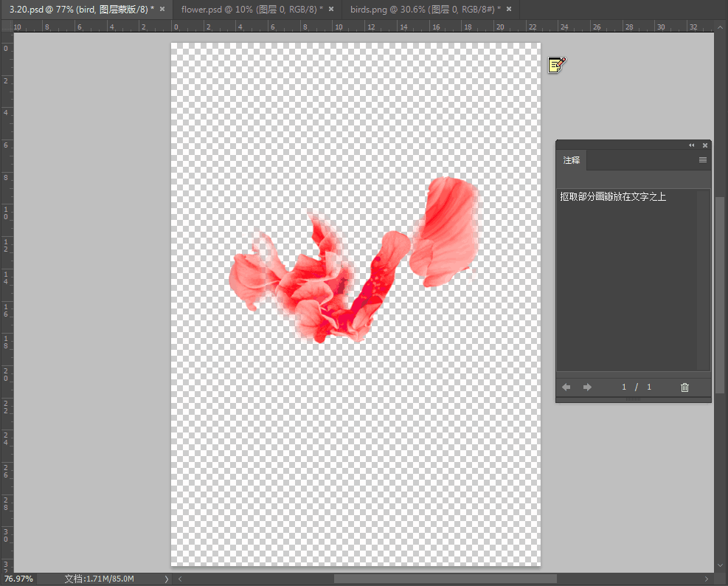Collapse the notes panel with double arrows

pyautogui.click(x=692, y=145)
